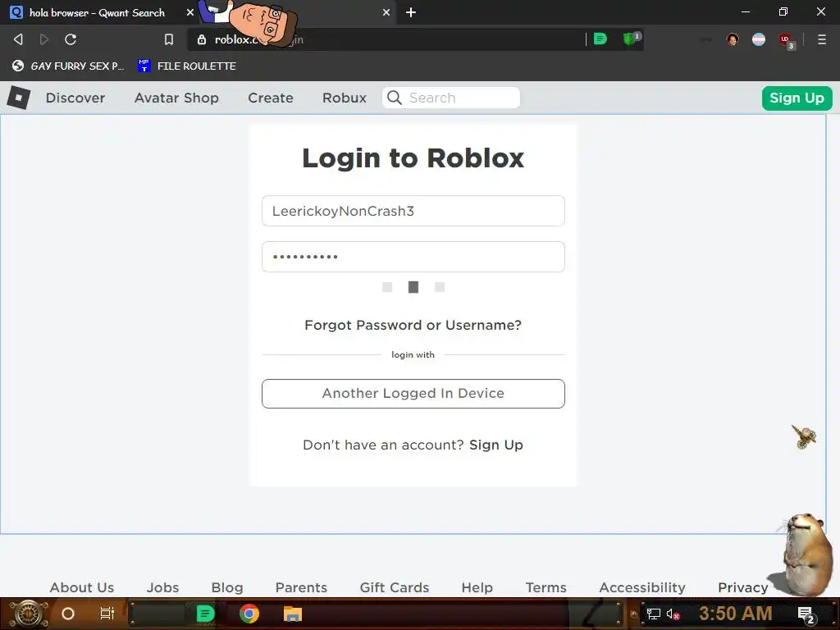
Task: Click the 3:50 AM taskbar clock
Action: coord(735,613)
